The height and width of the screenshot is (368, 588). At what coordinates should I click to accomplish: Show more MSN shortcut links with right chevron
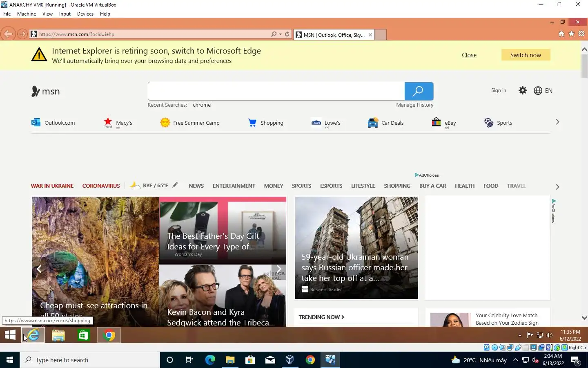point(557,122)
